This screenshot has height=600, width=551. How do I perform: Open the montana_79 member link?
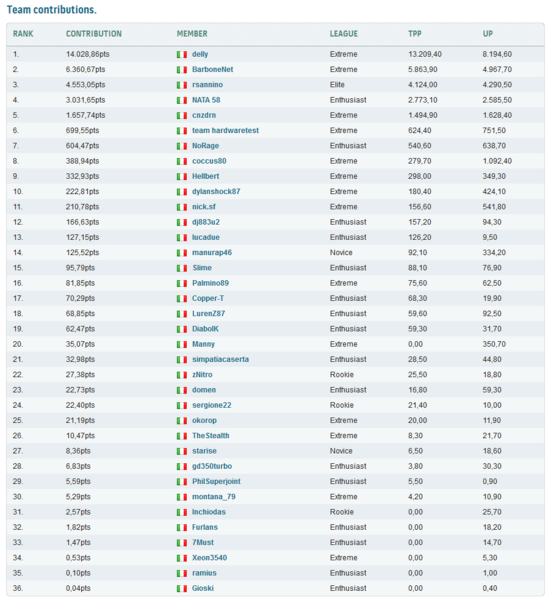tap(214, 497)
